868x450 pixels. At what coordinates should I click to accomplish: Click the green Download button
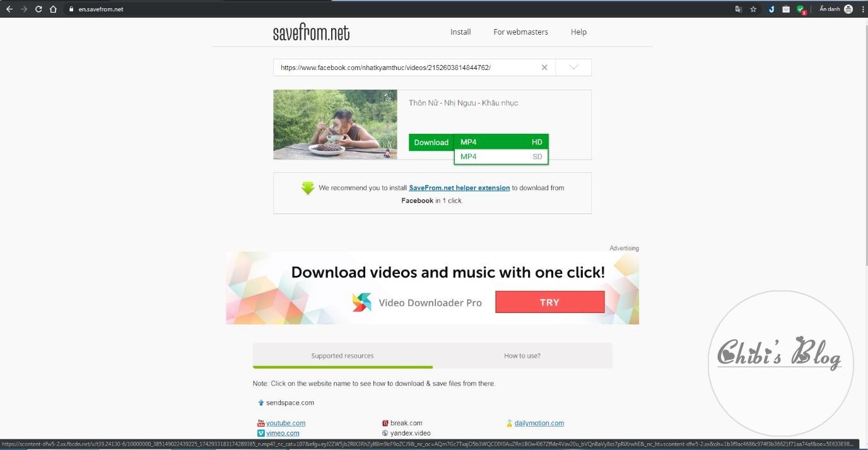[x=431, y=143]
